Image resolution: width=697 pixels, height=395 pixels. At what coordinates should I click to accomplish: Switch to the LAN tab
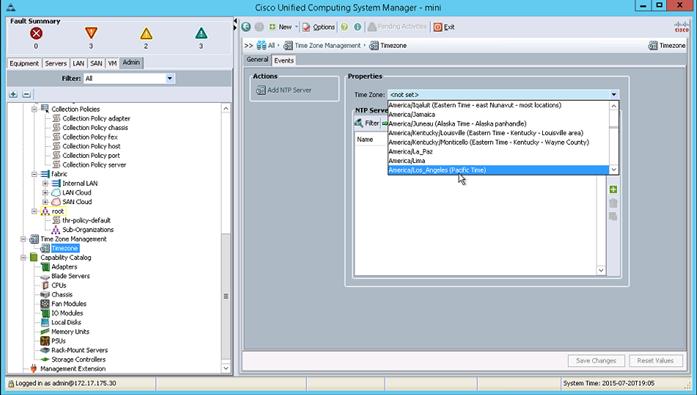point(78,64)
